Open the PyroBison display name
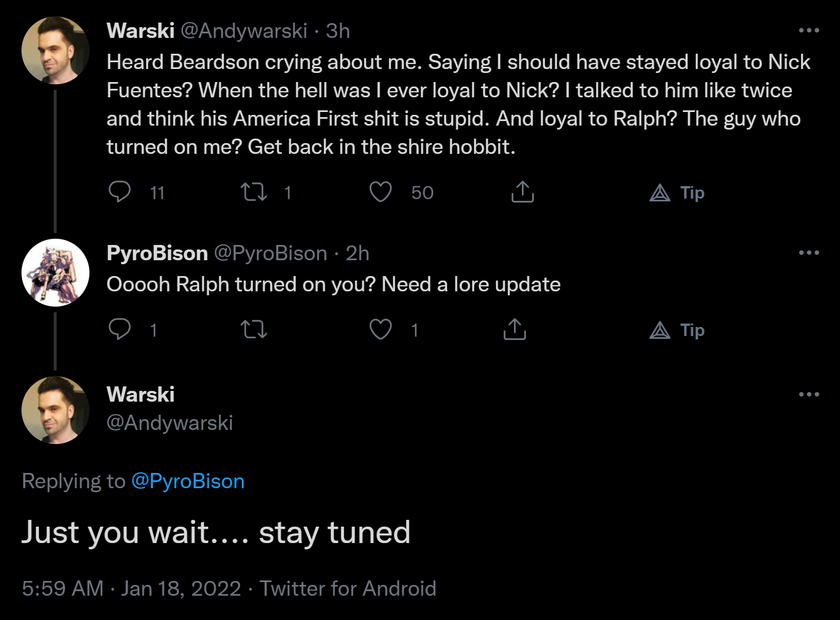 tap(157, 253)
